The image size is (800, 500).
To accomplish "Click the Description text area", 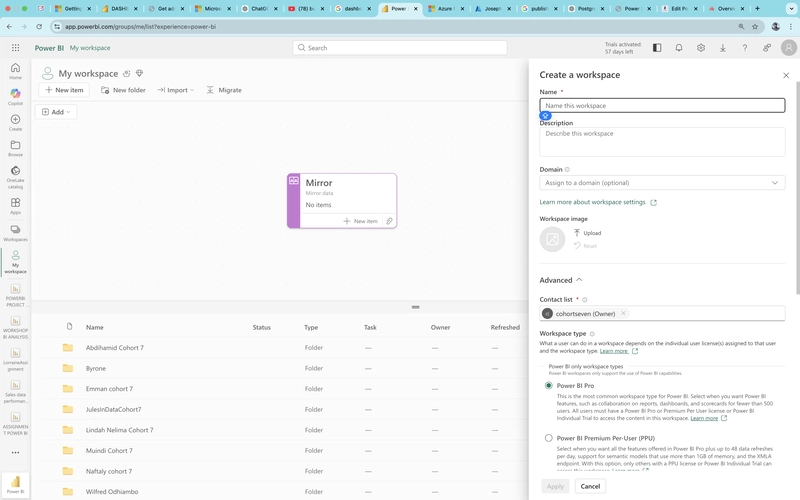I will point(662,141).
